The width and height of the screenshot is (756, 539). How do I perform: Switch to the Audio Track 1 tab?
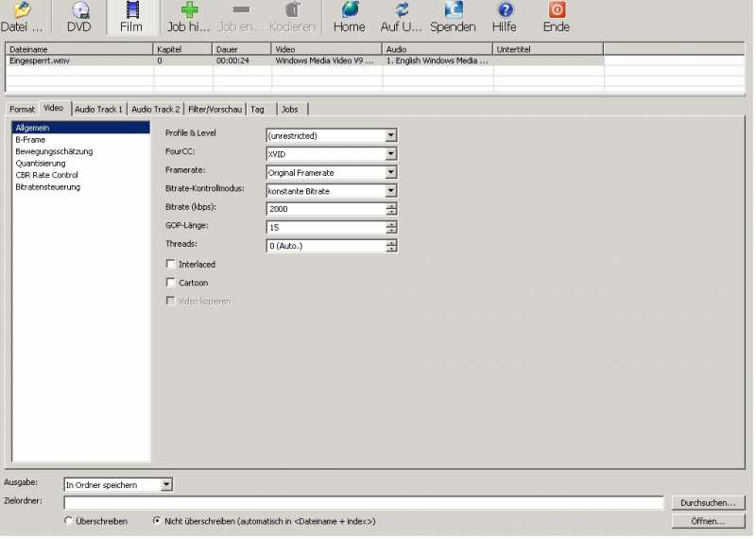point(99,110)
